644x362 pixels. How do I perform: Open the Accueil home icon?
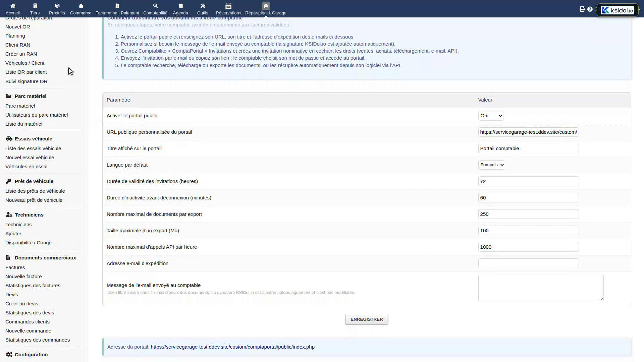click(x=13, y=6)
